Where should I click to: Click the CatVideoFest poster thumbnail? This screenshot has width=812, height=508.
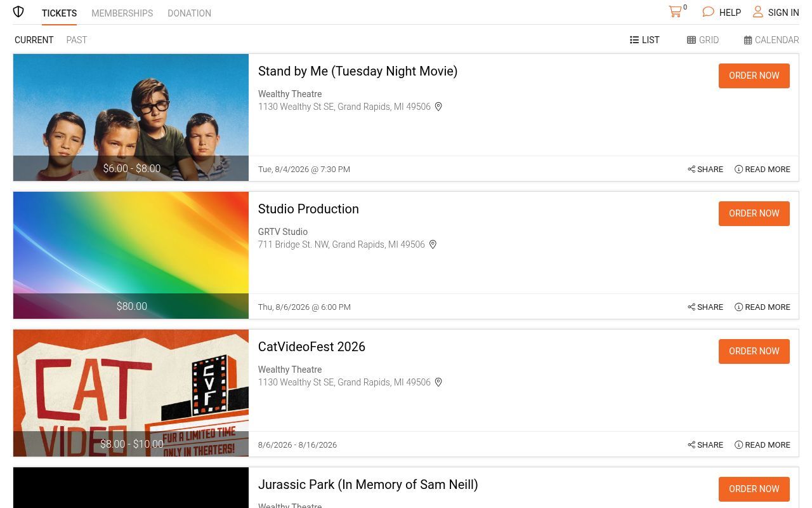(x=131, y=393)
